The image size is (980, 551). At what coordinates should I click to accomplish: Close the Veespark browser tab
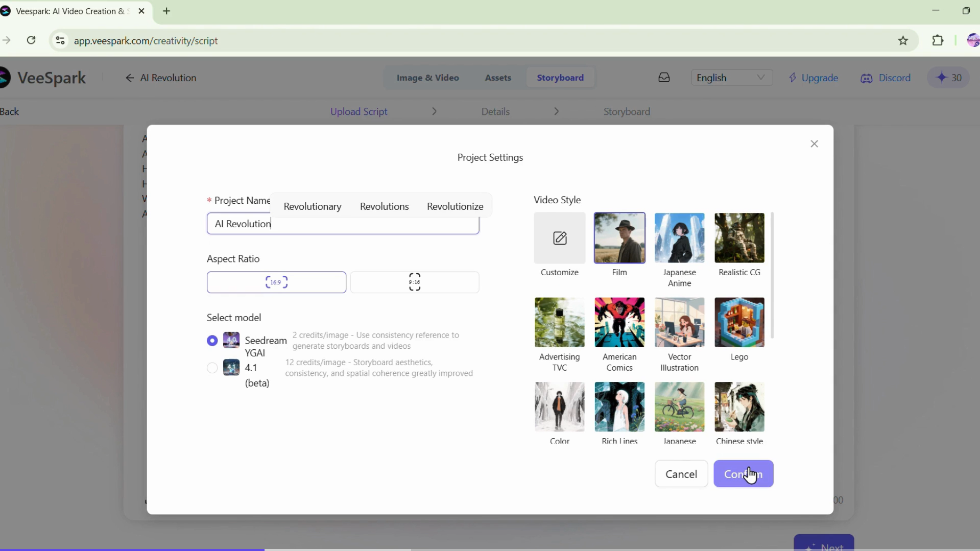tap(141, 11)
